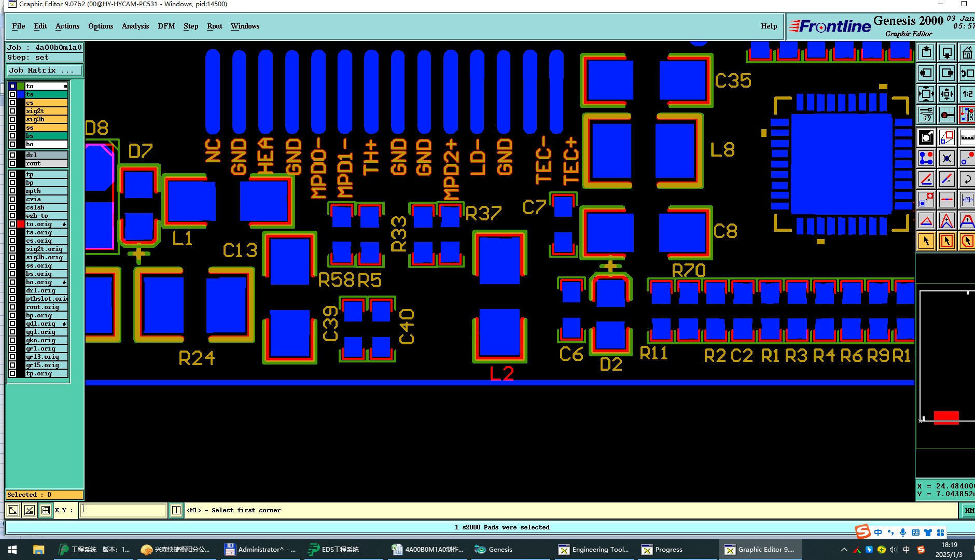Click the rotate curved-arrow tool icon
The image size is (975, 560).
tap(967, 179)
